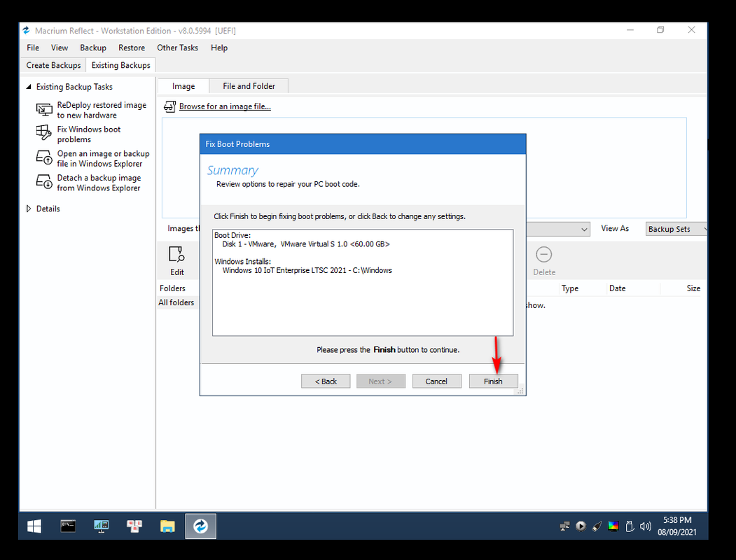Click the Back button in wizard
Image resolution: width=736 pixels, height=560 pixels.
326,381
